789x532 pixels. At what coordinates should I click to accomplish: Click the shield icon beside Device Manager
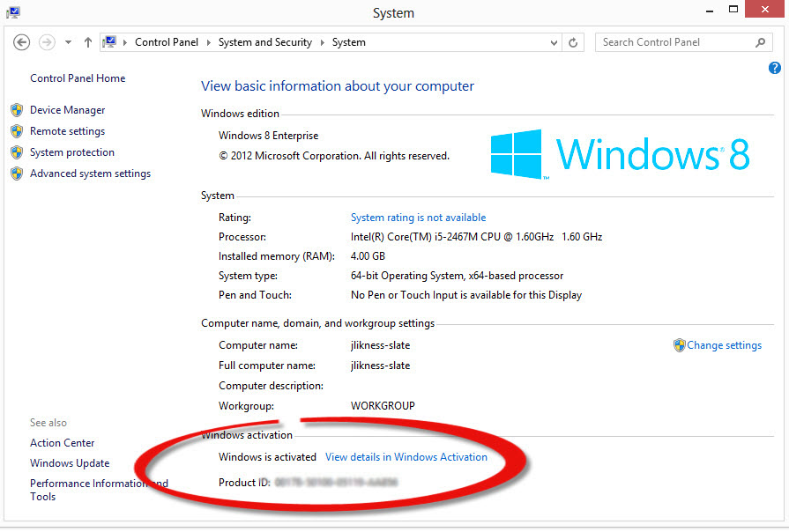point(17,110)
